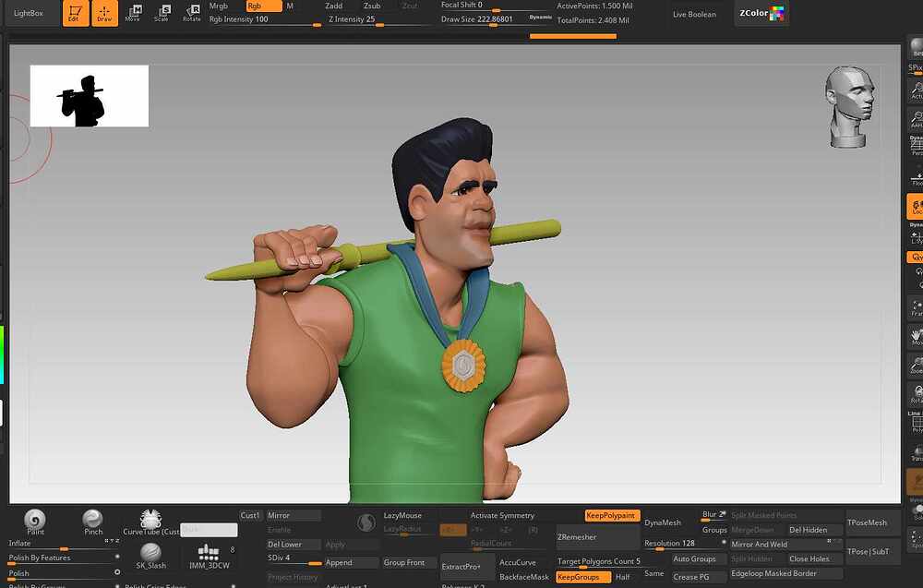Viewport: 923px width, 588px height.
Task: Click the character silhouette thumbnail
Action: click(90, 96)
